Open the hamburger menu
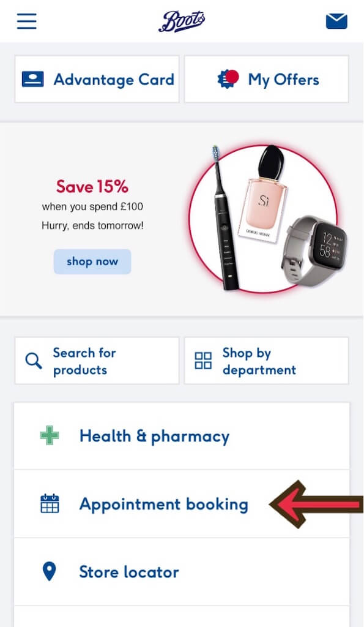The image size is (364, 627). click(27, 21)
